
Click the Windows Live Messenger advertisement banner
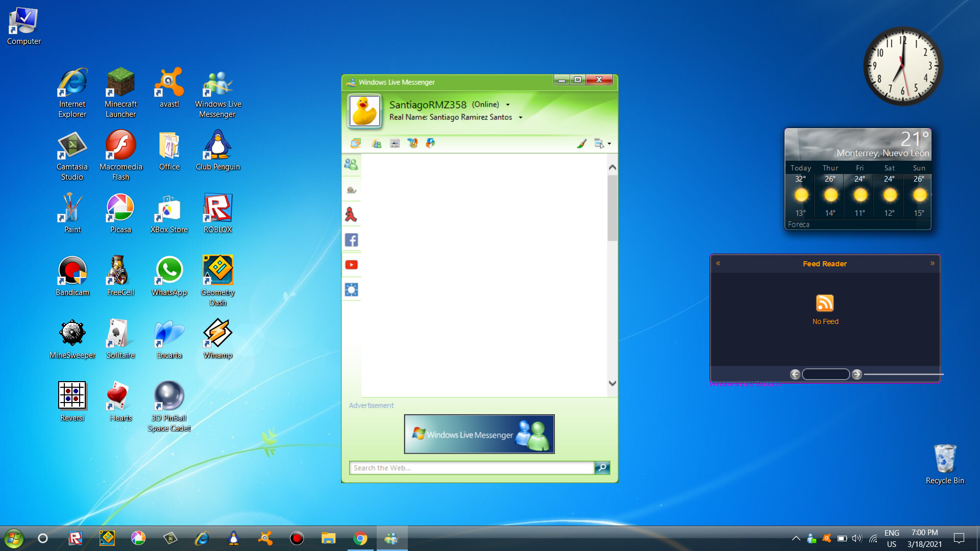(x=479, y=434)
